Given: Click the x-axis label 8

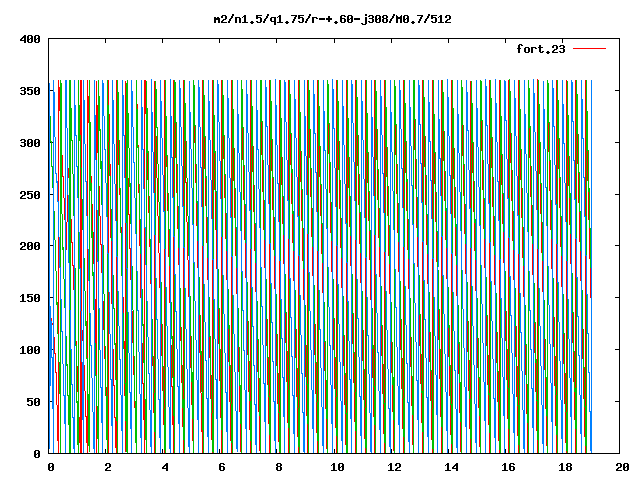Looking at the screenshot, I should (x=279, y=467).
